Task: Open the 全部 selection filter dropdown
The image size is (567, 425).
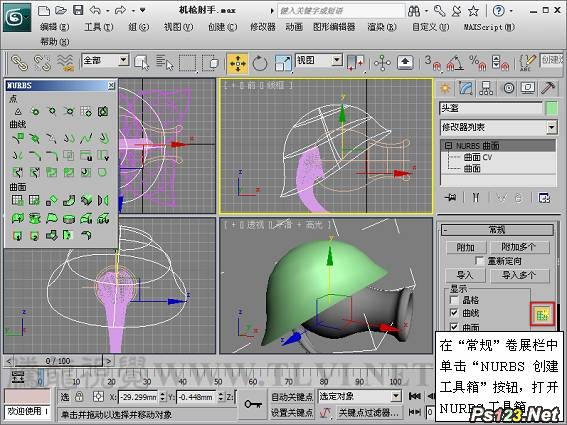Action: pyautogui.click(x=123, y=60)
